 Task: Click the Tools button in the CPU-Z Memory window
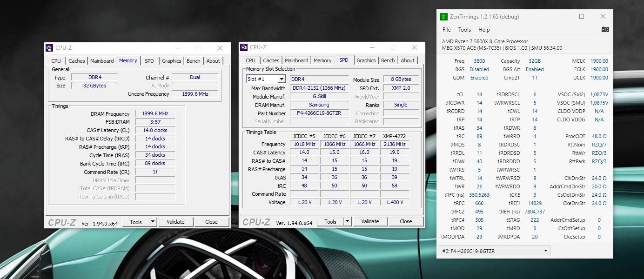click(136, 222)
